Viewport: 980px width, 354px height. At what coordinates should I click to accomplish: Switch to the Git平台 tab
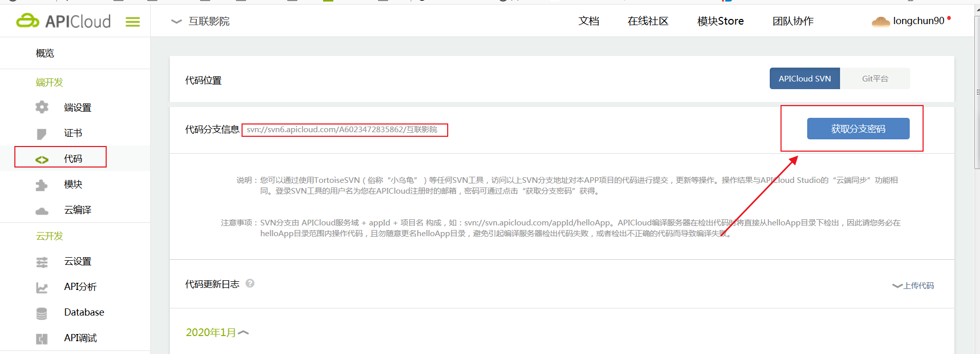(875, 78)
